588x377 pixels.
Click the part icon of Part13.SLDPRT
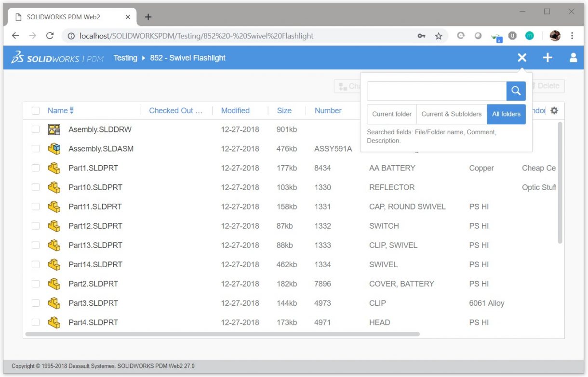pos(54,245)
